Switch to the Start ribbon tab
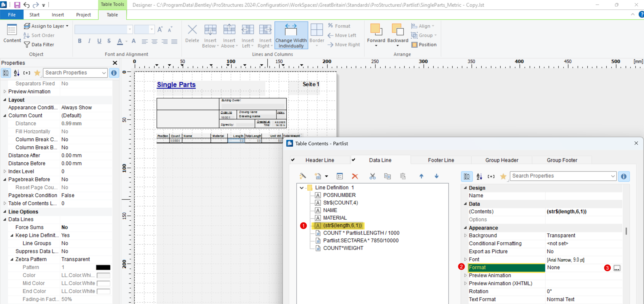The width and height of the screenshot is (644, 304). coord(35,15)
